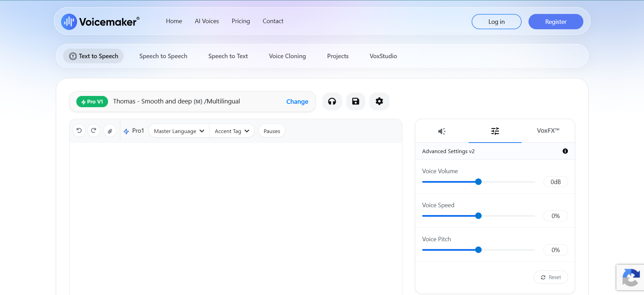The width and height of the screenshot is (644, 295).
Task: Click the Voice Volume slider handle
Action: pyautogui.click(x=478, y=182)
